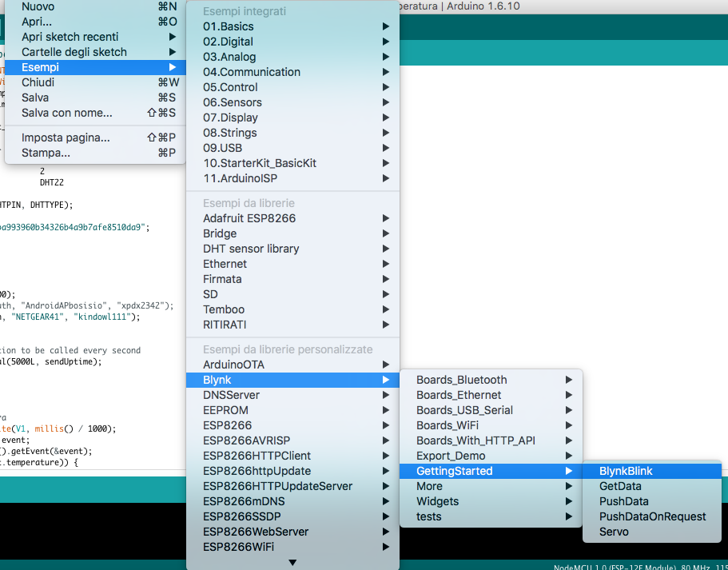This screenshot has width=728, height=570.
Task: Open Imposta pagina page setup
Action: coord(66,138)
